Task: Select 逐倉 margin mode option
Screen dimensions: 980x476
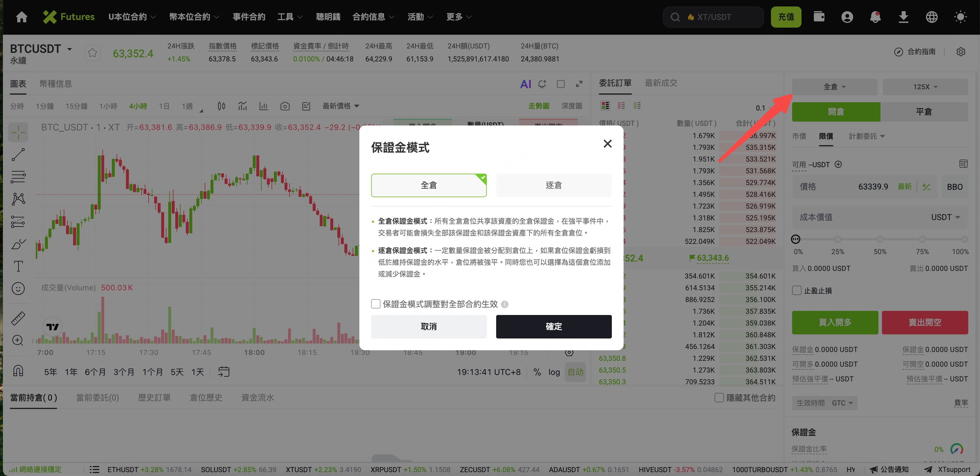Action: [553, 185]
